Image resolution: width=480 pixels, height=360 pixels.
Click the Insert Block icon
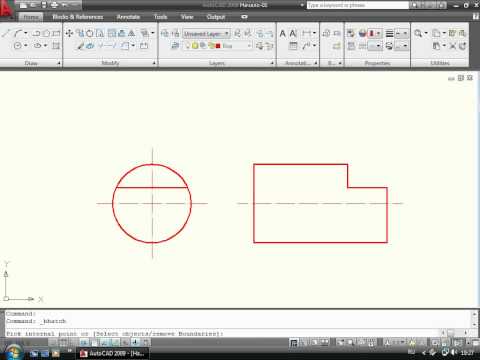click(x=326, y=33)
